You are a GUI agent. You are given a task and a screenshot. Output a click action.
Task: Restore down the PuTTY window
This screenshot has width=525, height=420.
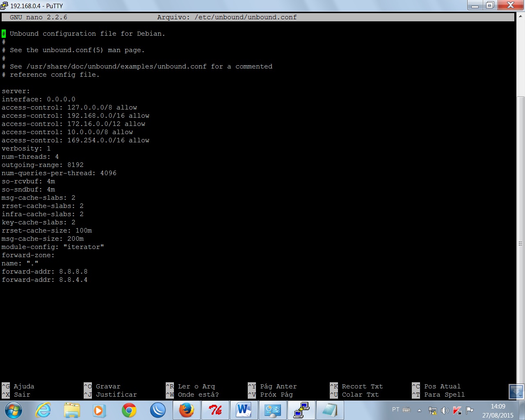pos(490,5)
